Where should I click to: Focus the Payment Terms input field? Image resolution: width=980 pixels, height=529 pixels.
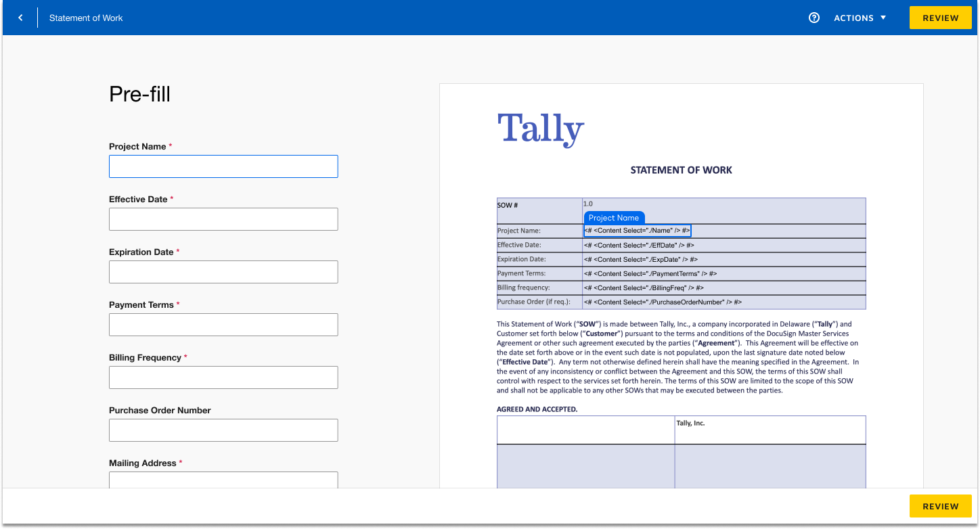pos(223,325)
